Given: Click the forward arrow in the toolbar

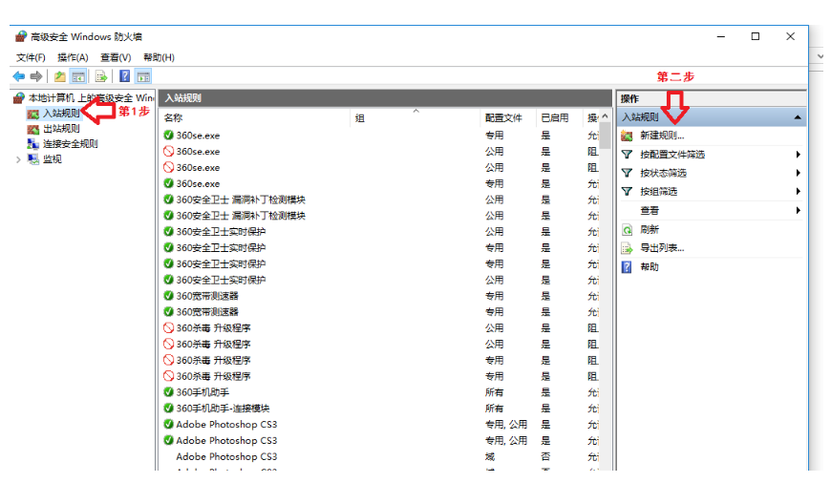Looking at the screenshot, I should [36, 76].
